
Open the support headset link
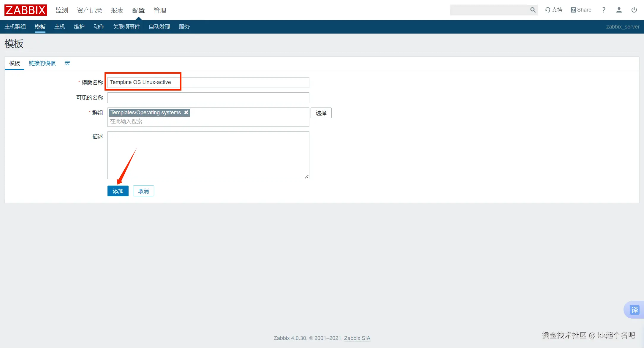pos(554,10)
